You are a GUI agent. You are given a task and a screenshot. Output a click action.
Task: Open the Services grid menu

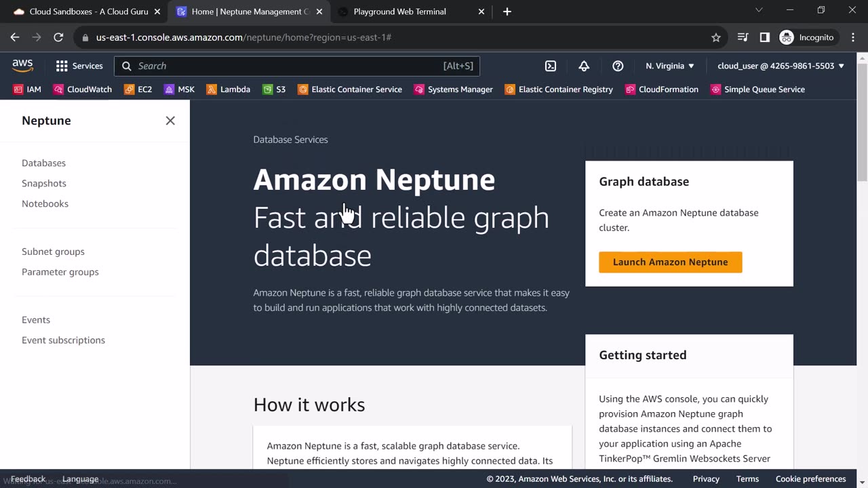(79, 66)
